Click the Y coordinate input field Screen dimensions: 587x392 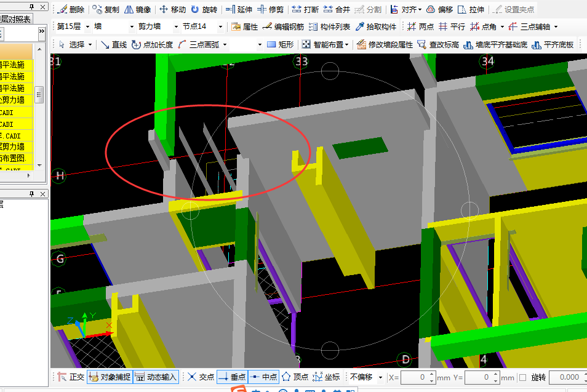coord(478,377)
